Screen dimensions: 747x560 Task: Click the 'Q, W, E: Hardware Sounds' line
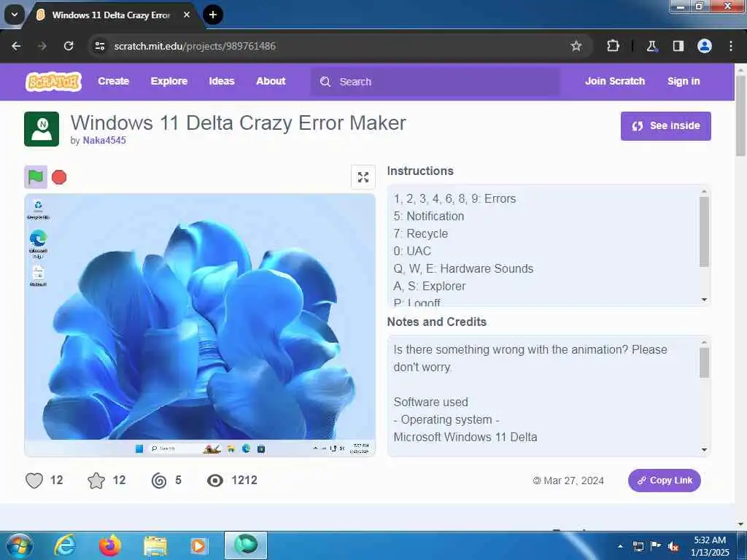click(x=463, y=268)
